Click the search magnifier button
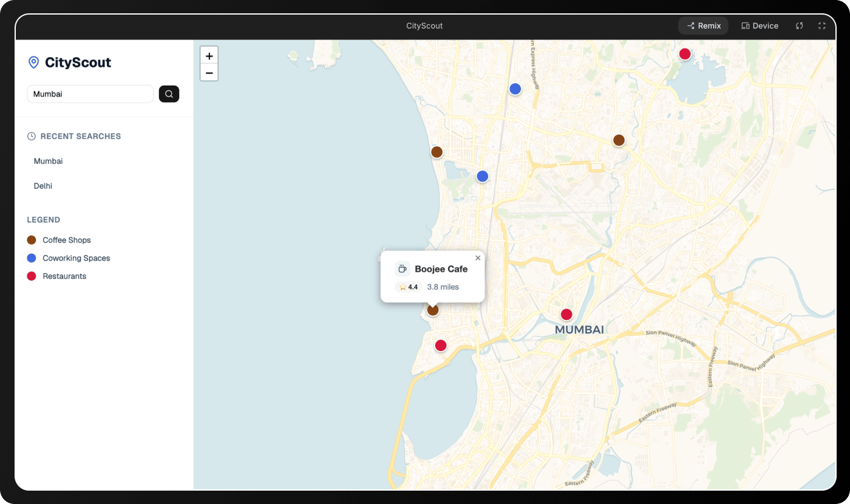This screenshot has width=850, height=504. (x=169, y=94)
